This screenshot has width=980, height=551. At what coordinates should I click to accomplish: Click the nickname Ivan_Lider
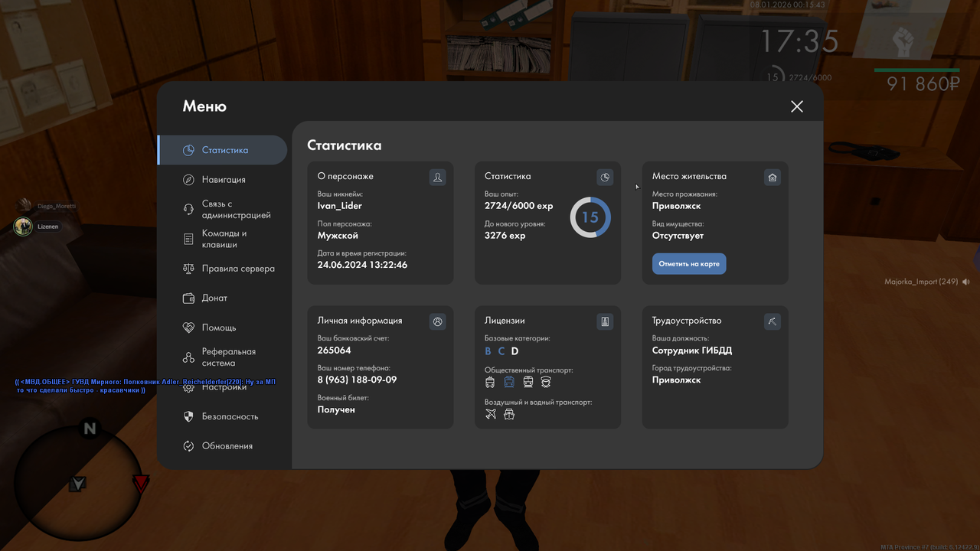coord(340,206)
